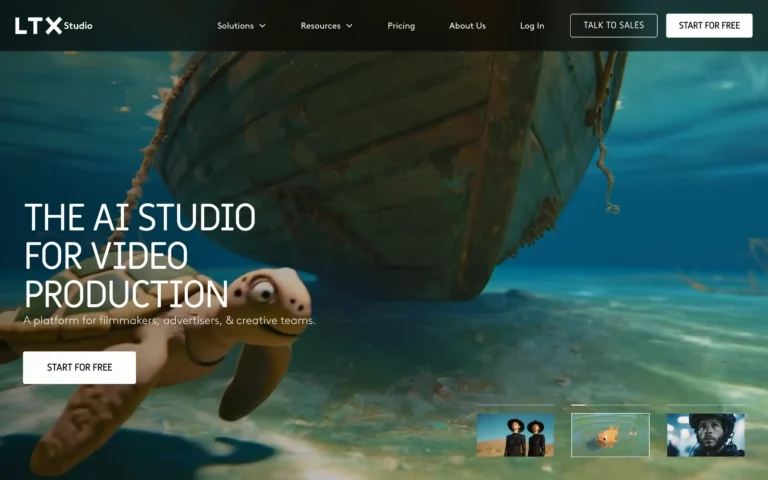Image resolution: width=768 pixels, height=480 pixels.
Task: Open the Resources menu
Action: pyautogui.click(x=320, y=26)
